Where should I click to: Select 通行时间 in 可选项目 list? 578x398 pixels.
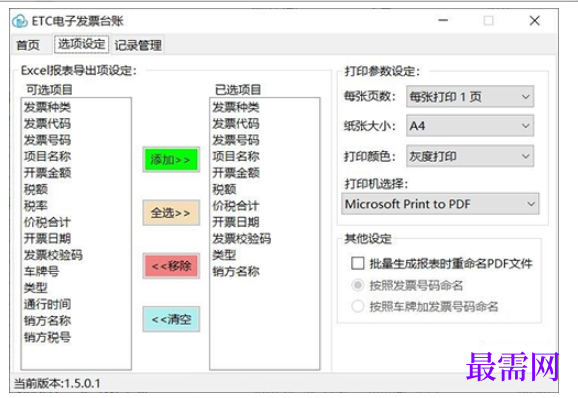click(x=47, y=304)
